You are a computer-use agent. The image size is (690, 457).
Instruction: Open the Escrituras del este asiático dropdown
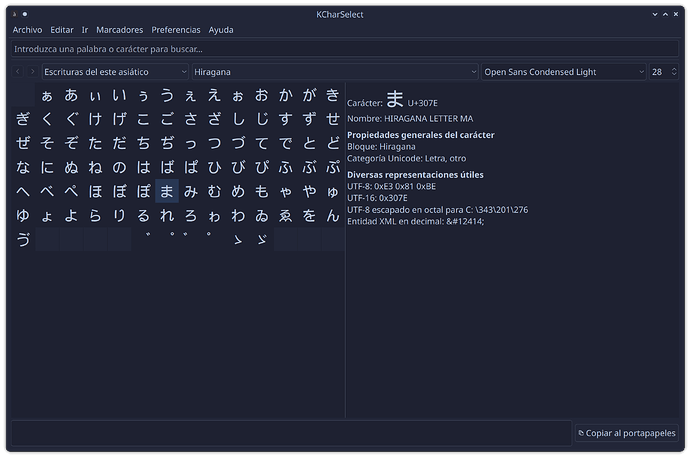click(114, 72)
